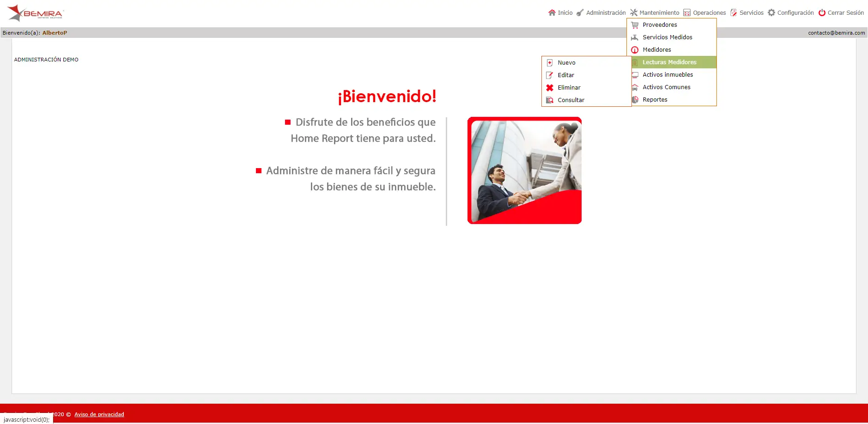
Task: Choose Nuevo from the submenu
Action: 586,63
